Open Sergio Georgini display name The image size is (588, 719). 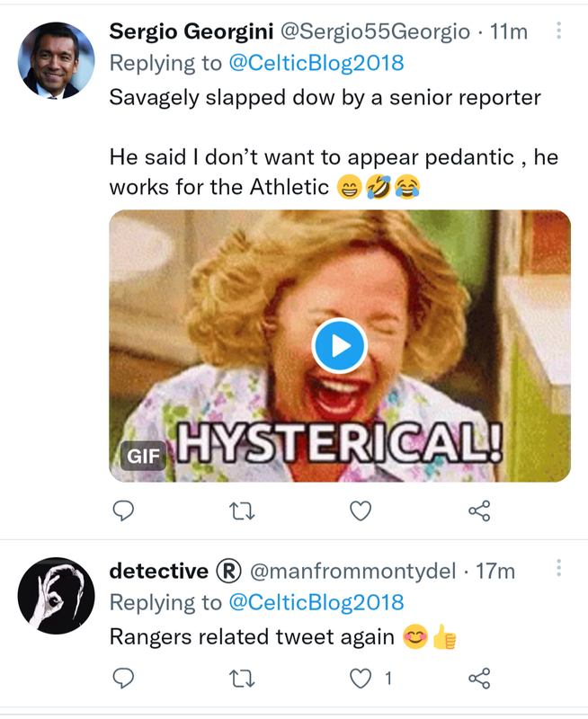point(192,31)
